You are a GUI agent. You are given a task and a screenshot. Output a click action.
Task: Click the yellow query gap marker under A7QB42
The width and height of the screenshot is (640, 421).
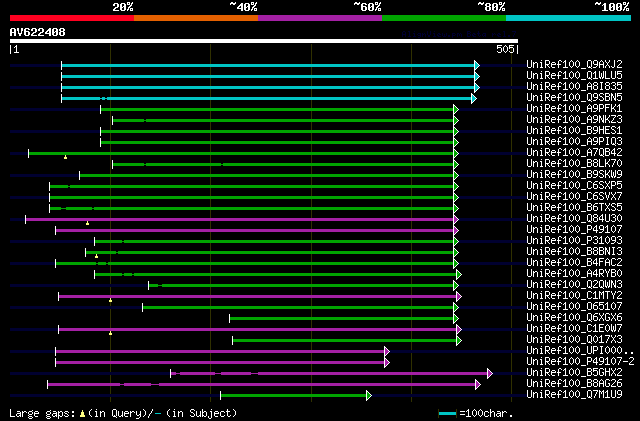pos(65,157)
